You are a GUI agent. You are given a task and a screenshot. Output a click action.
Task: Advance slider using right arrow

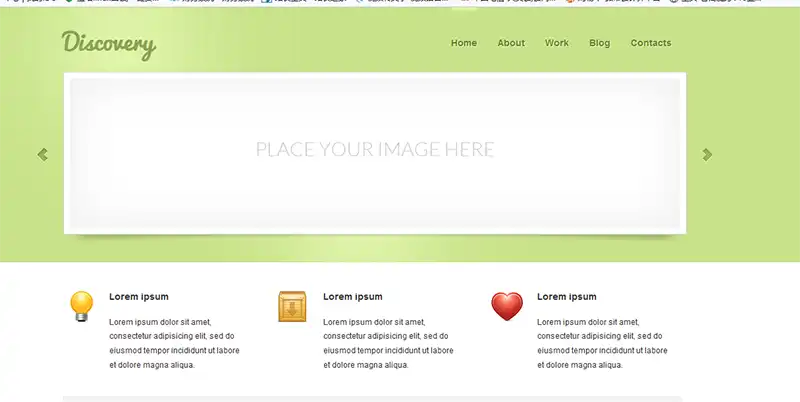tap(707, 154)
